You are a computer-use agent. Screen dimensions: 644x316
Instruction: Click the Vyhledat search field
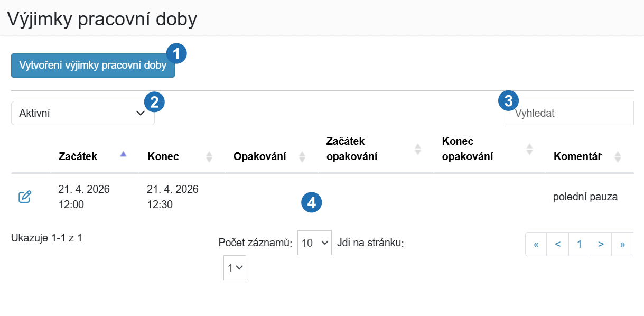[570, 113]
